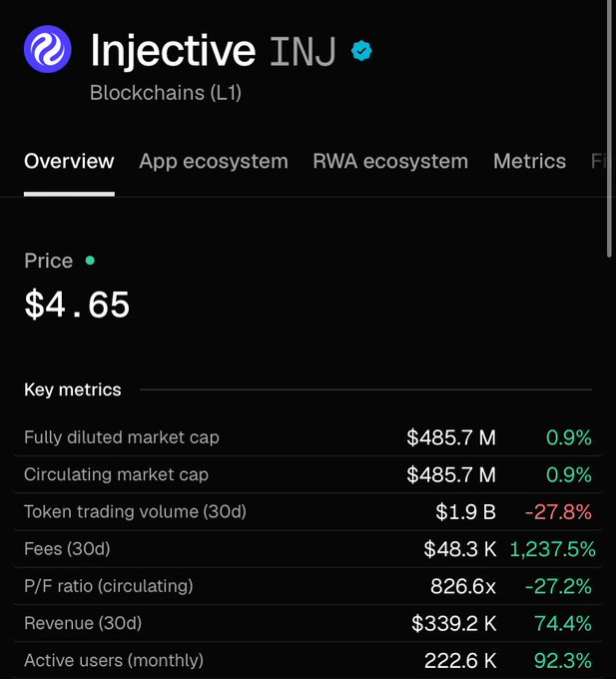Click the $4.65 price value
The height and width of the screenshot is (679, 616).
pos(77,305)
